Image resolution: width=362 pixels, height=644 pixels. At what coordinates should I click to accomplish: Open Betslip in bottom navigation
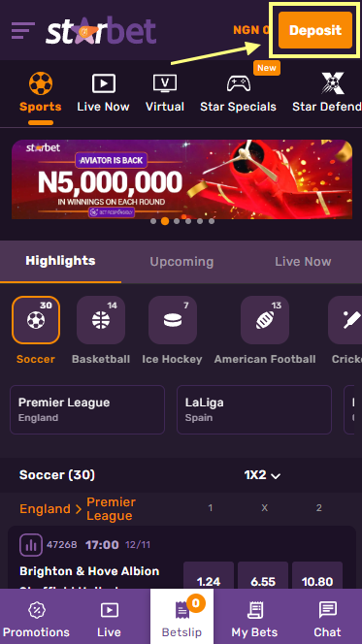[181, 616]
